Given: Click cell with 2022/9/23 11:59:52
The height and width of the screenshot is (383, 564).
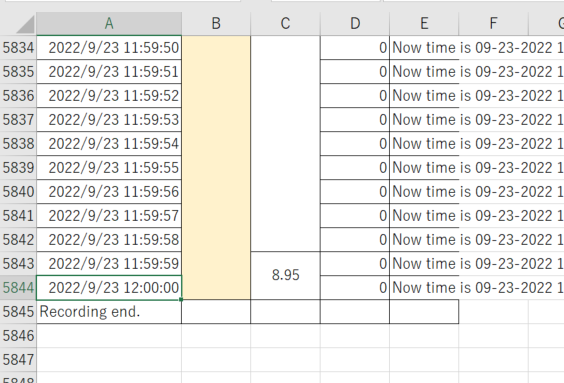Looking at the screenshot, I should tap(109, 96).
